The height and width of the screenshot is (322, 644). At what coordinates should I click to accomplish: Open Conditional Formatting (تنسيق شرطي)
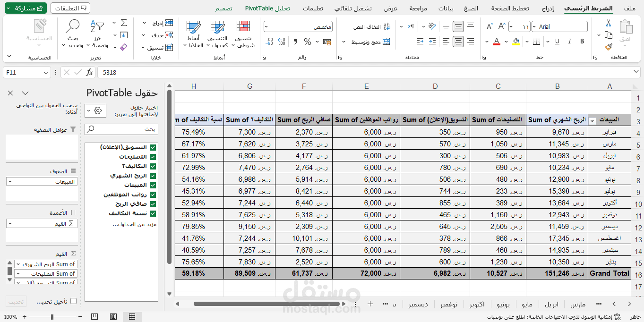pyautogui.click(x=245, y=34)
